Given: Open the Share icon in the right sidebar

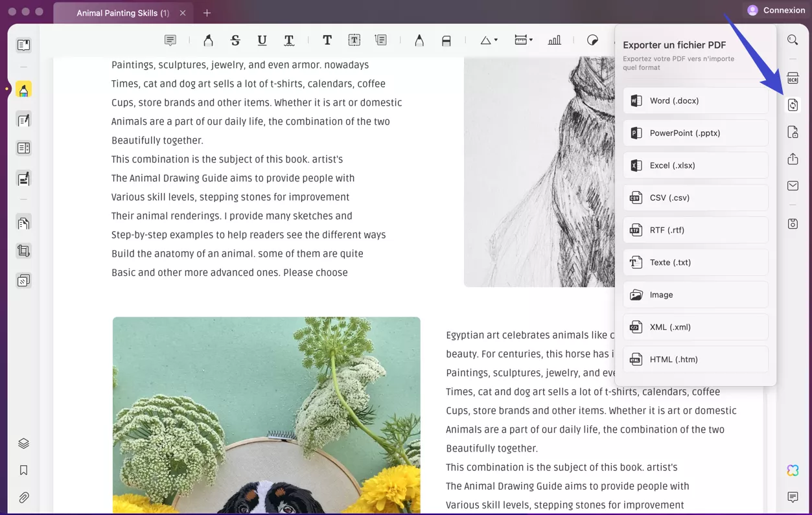Looking at the screenshot, I should click(792, 159).
